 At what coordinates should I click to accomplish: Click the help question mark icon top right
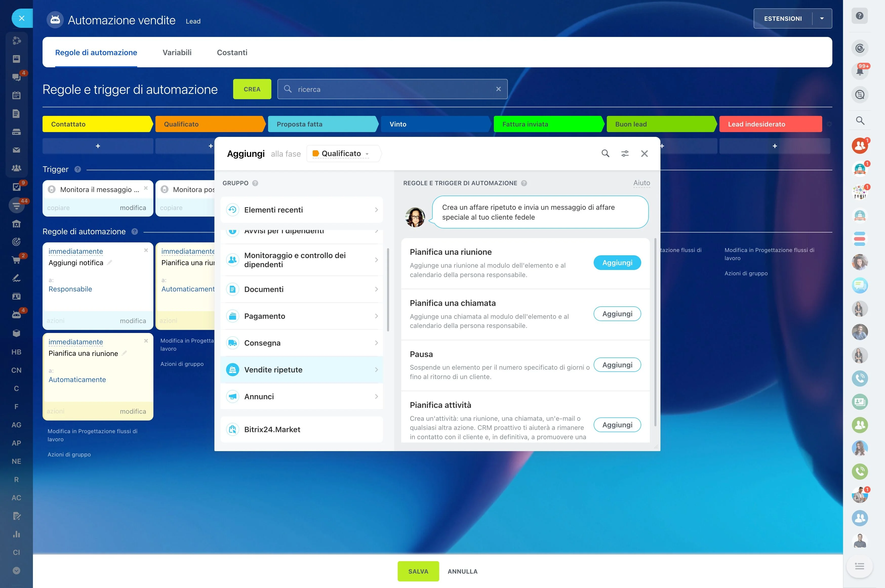[x=859, y=16]
